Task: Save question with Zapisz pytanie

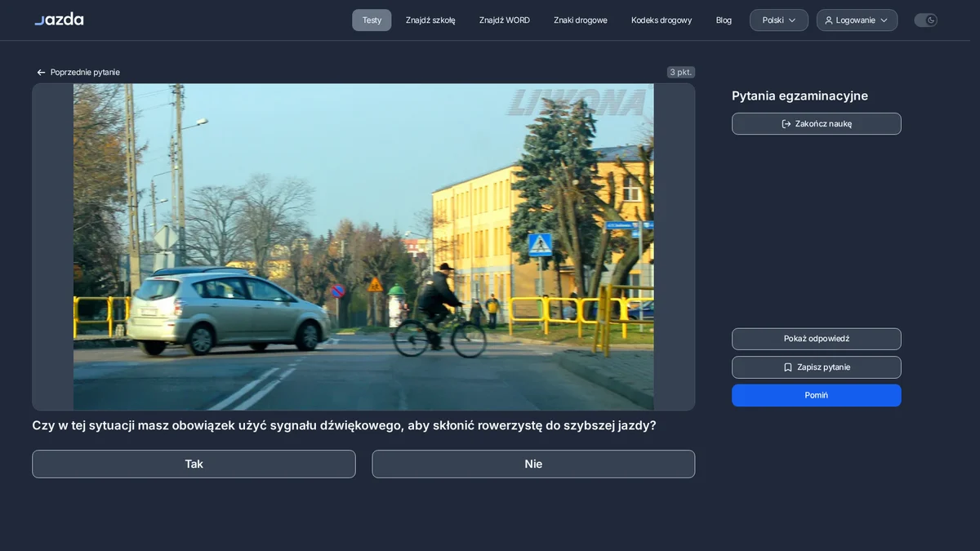Action: click(817, 367)
